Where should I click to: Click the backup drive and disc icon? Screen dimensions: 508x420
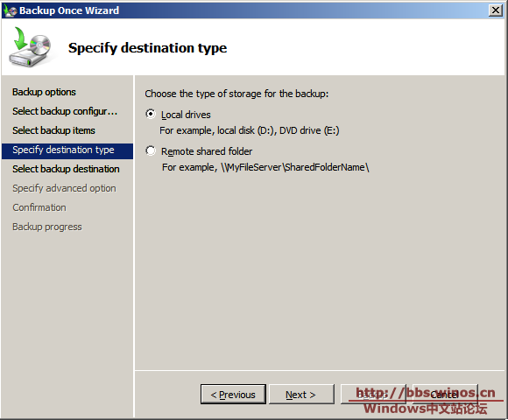pos(30,47)
